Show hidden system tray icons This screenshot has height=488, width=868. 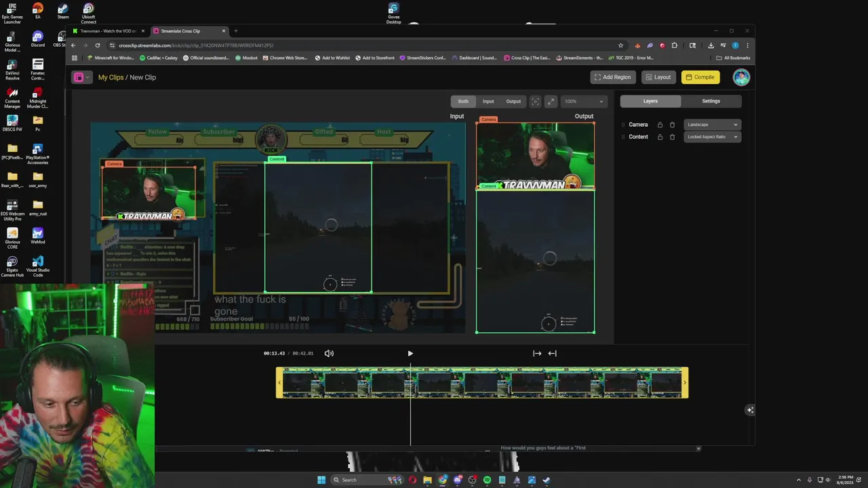click(x=798, y=480)
